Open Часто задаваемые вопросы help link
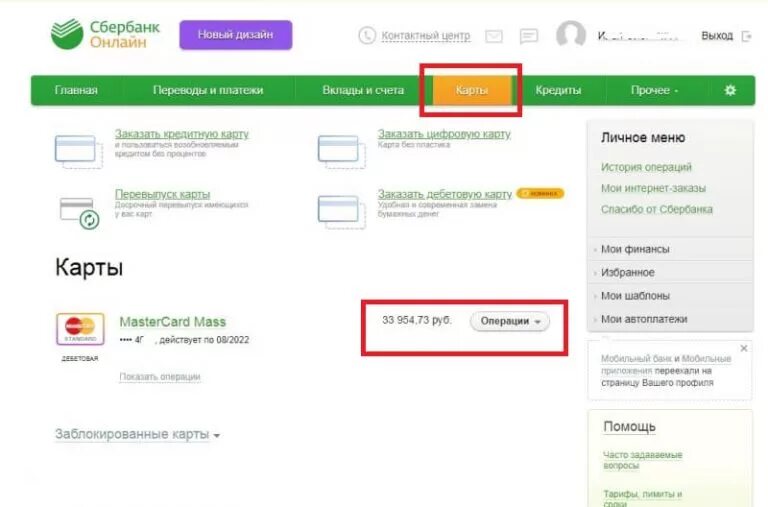 click(x=642, y=460)
